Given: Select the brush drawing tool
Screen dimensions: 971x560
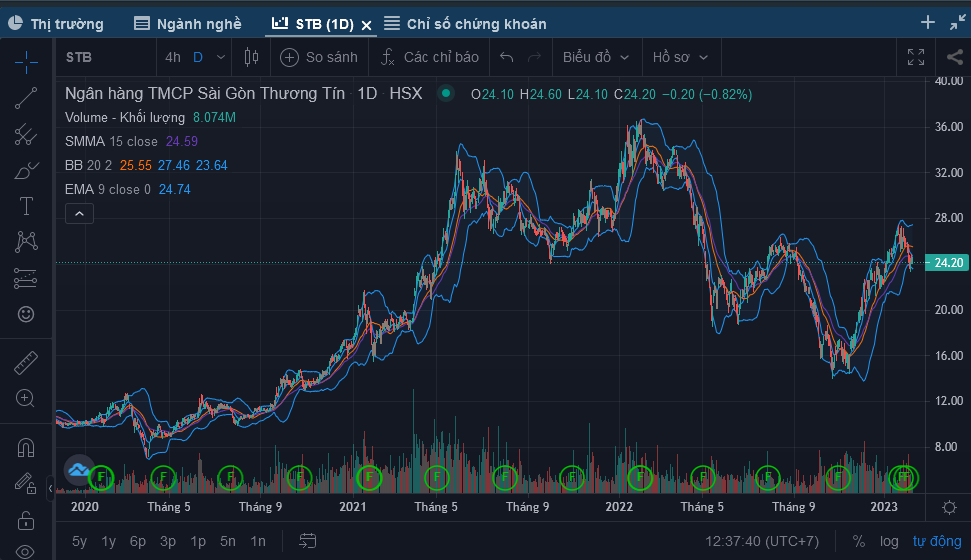Looking at the screenshot, I should 26,170.
